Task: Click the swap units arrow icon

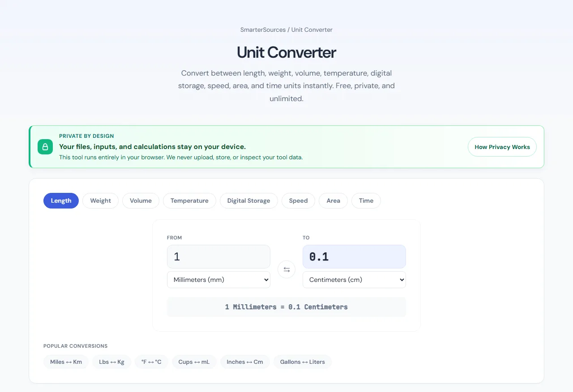Action: point(286,269)
